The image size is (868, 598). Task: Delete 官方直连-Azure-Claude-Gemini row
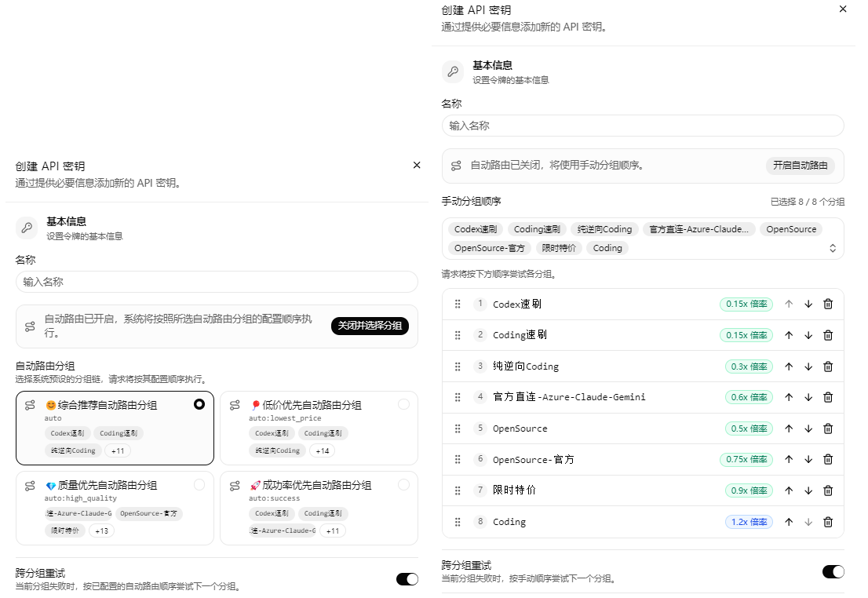828,397
